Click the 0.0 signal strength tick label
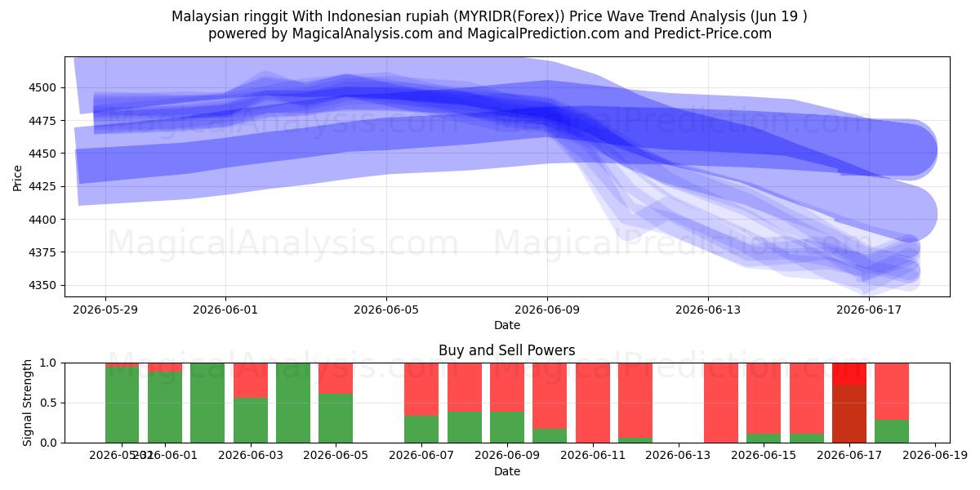 50,443
